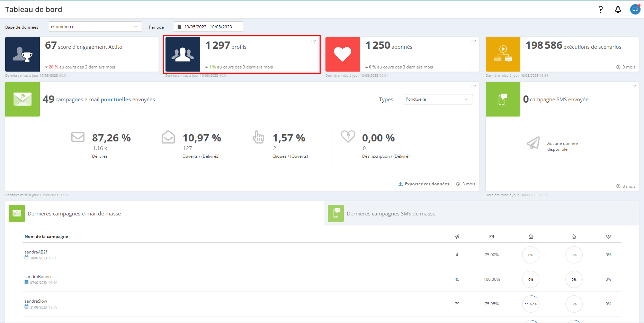644x323 pixels.
Task: Open profils card external link icon
Action: pos(314,41)
